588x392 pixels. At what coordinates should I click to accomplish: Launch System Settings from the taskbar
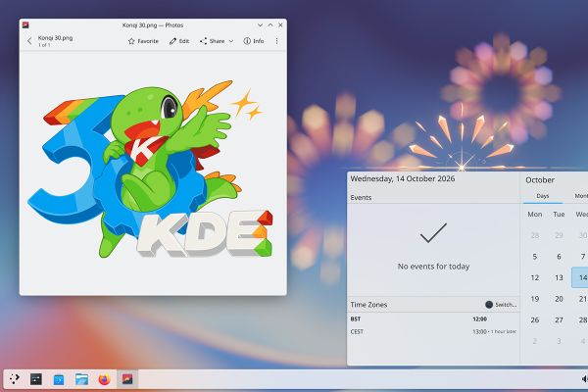(36, 379)
